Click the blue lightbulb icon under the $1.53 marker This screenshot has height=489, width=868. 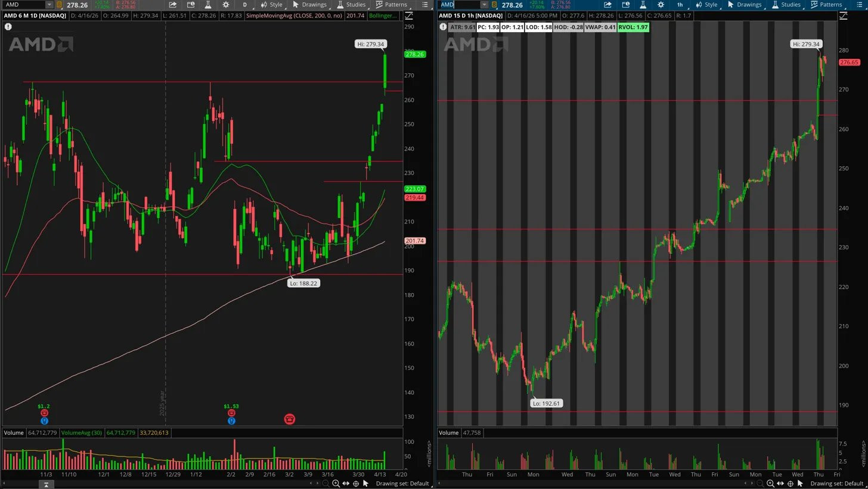[231, 421]
